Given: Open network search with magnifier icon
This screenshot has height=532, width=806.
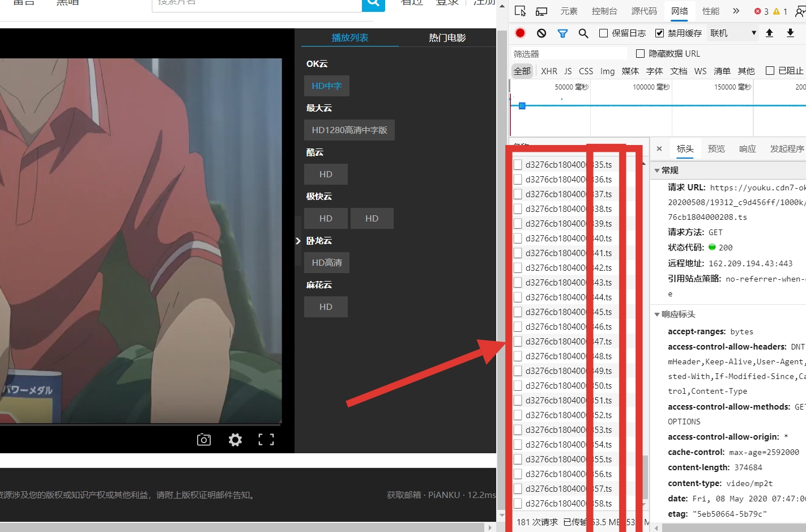Looking at the screenshot, I should 583,33.
